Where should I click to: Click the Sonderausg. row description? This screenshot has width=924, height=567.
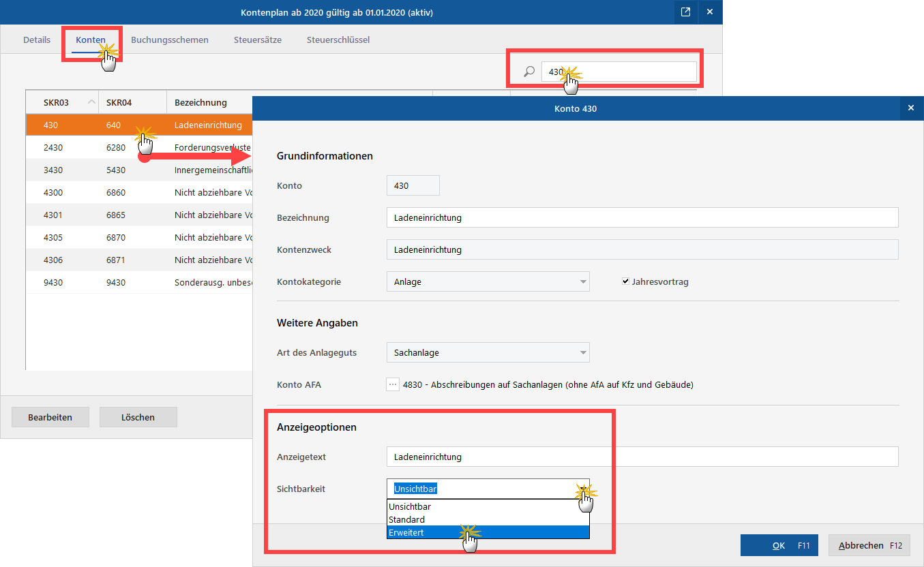[213, 282]
